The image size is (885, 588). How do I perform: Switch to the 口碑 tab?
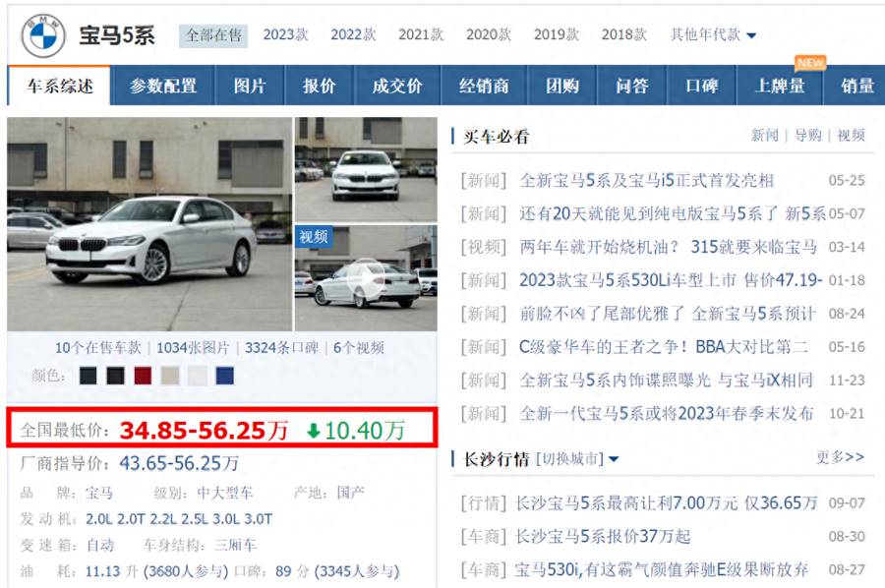[x=701, y=86]
